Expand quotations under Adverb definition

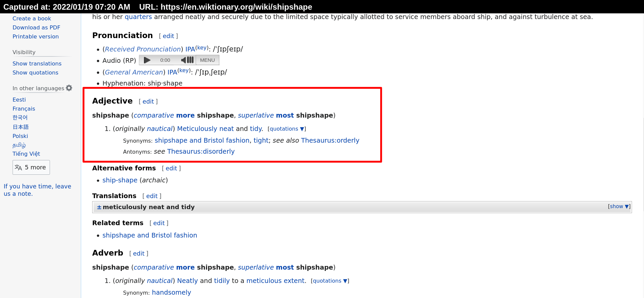(330, 281)
